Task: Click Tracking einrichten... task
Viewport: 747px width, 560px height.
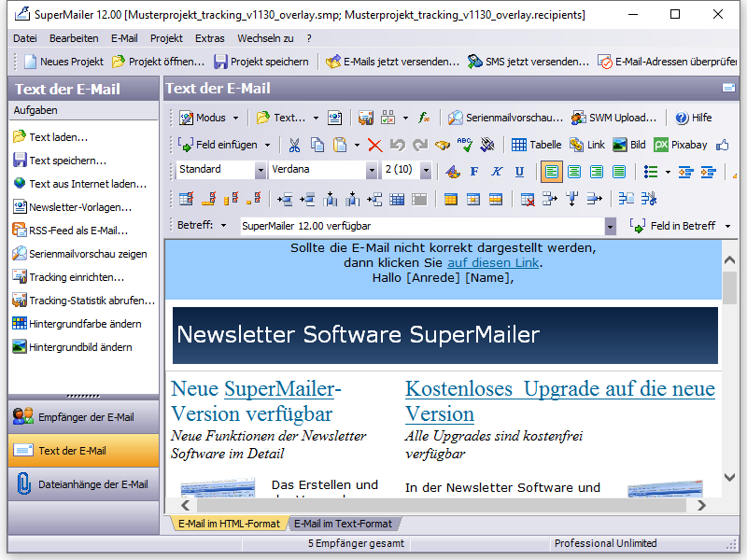Action: tap(68, 277)
